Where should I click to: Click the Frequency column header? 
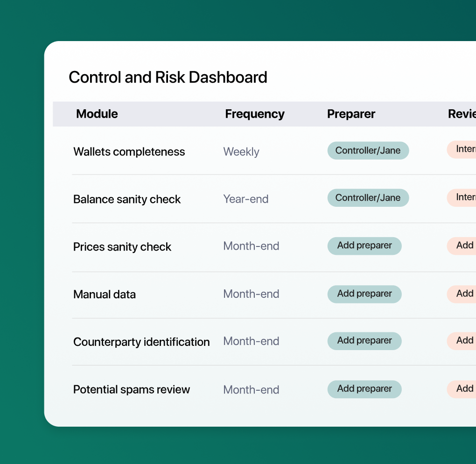(x=255, y=114)
